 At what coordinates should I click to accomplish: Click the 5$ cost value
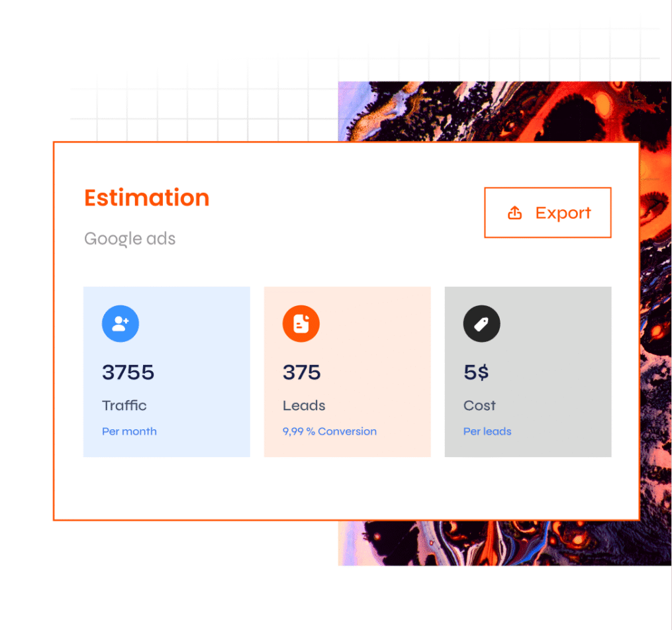476,372
